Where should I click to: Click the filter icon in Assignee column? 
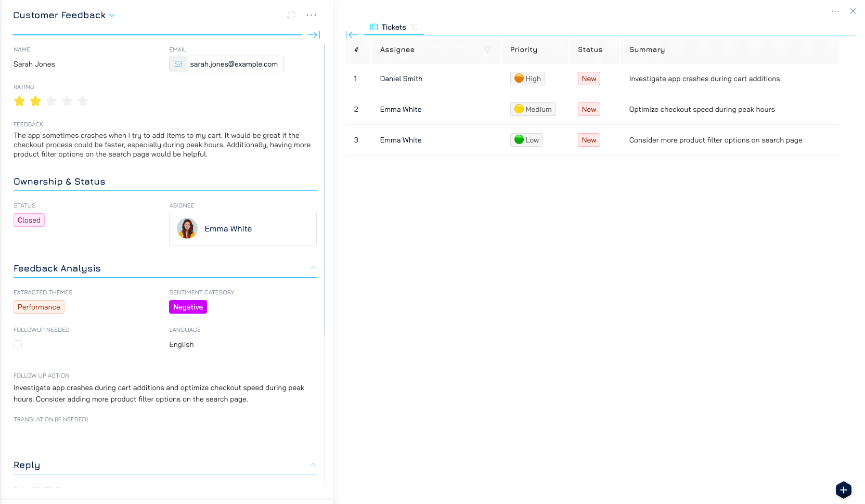point(487,50)
